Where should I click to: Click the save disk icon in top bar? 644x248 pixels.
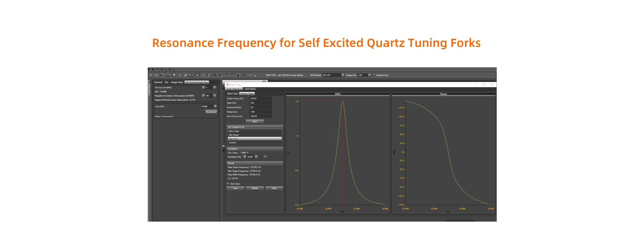(153, 70)
